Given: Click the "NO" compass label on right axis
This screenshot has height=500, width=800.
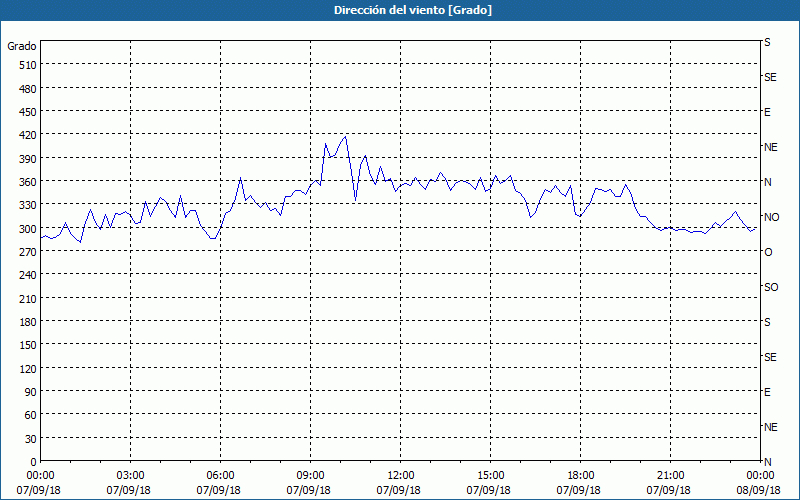Looking at the screenshot, I should 771,217.
